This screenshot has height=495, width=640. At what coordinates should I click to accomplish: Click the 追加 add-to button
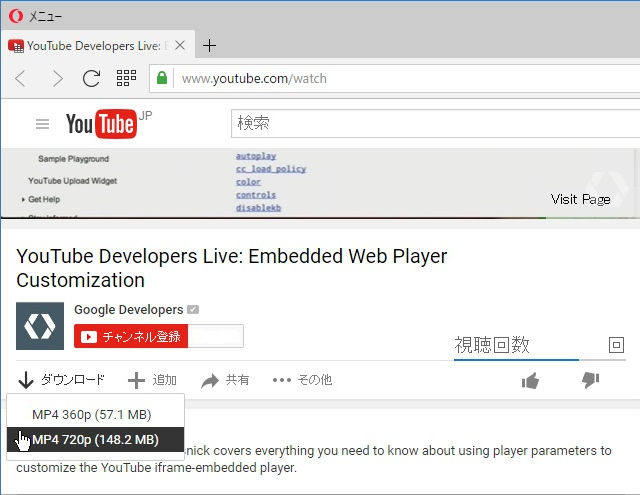coord(152,380)
